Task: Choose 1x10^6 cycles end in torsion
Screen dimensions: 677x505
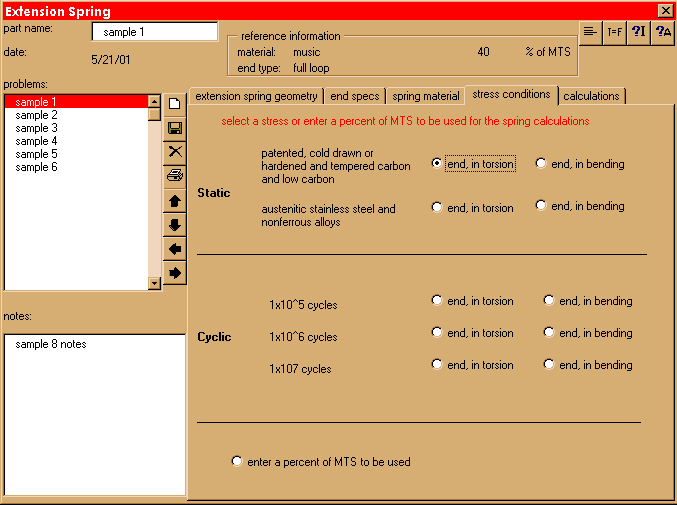Action: [x=437, y=332]
